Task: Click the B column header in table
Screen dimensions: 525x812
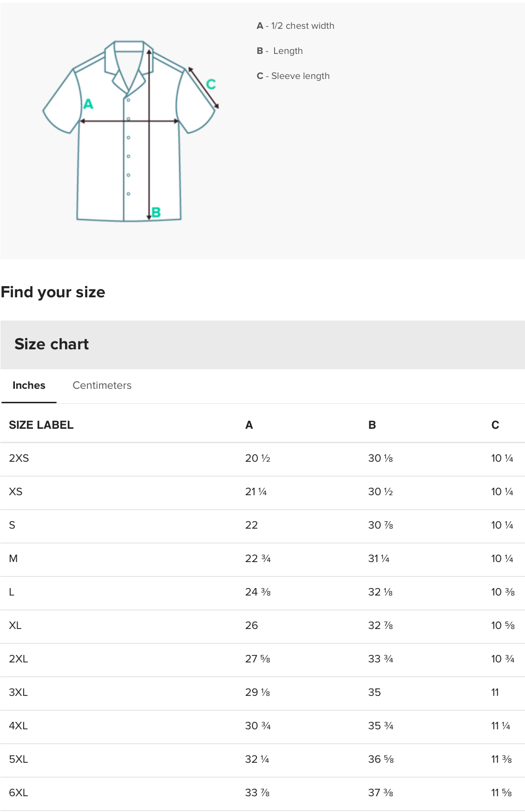Action: coord(372,425)
